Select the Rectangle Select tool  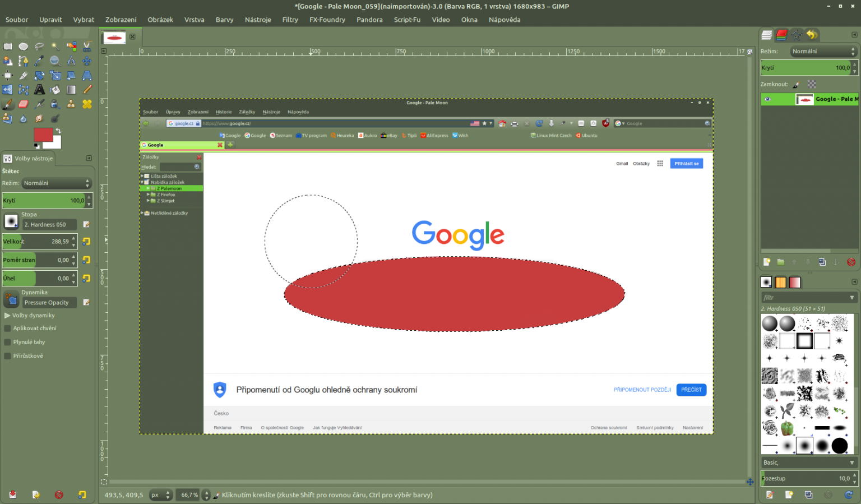[8, 47]
